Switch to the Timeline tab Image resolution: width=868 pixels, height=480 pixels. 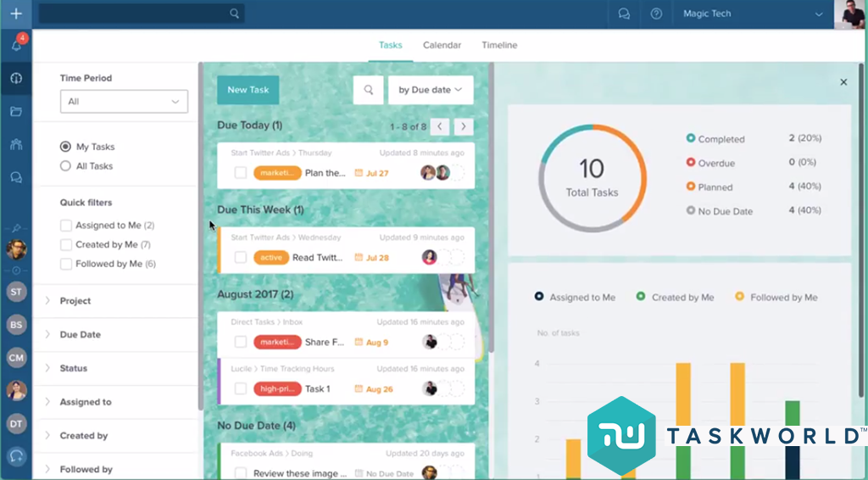(x=499, y=45)
